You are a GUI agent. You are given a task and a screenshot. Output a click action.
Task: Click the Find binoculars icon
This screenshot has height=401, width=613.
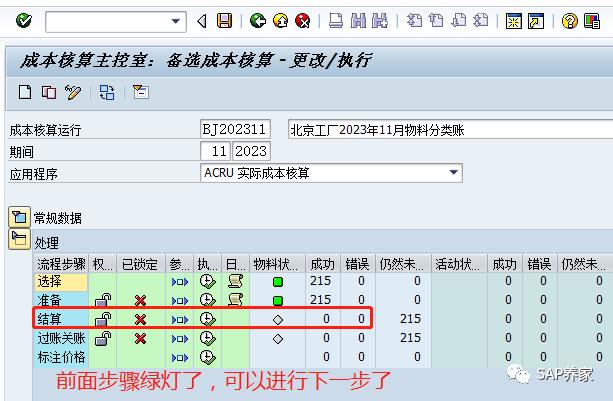tap(358, 21)
